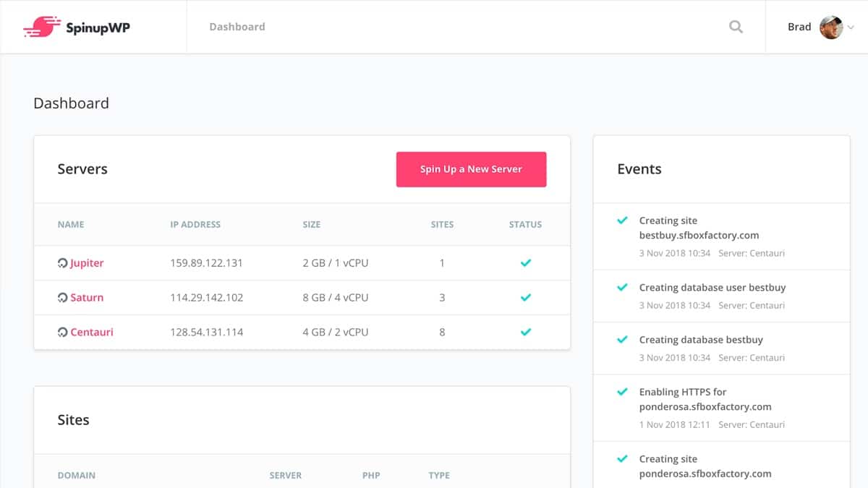The height and width of the screenshot is (488, 868).
Task: Click the status checkmark for Centauri
Action: (526, 333)
